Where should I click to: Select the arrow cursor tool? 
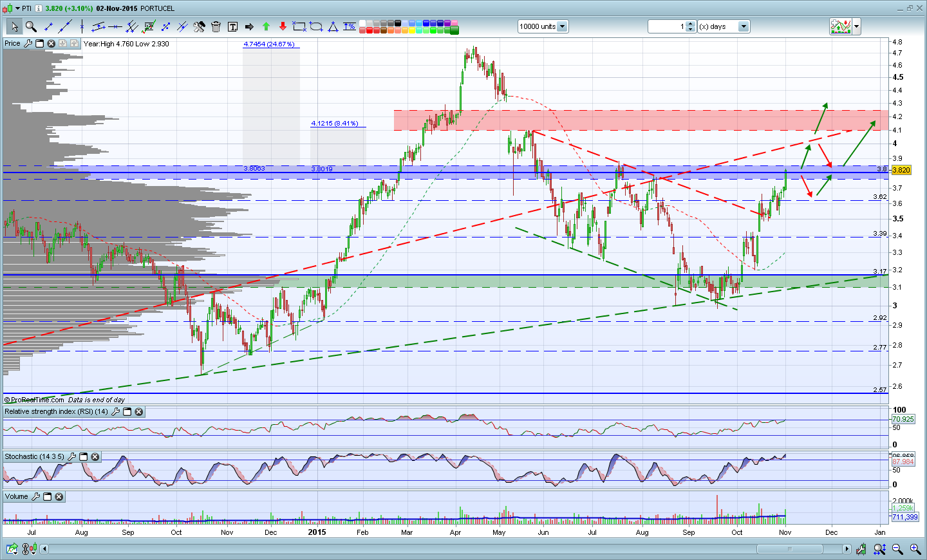pos(14,26)
